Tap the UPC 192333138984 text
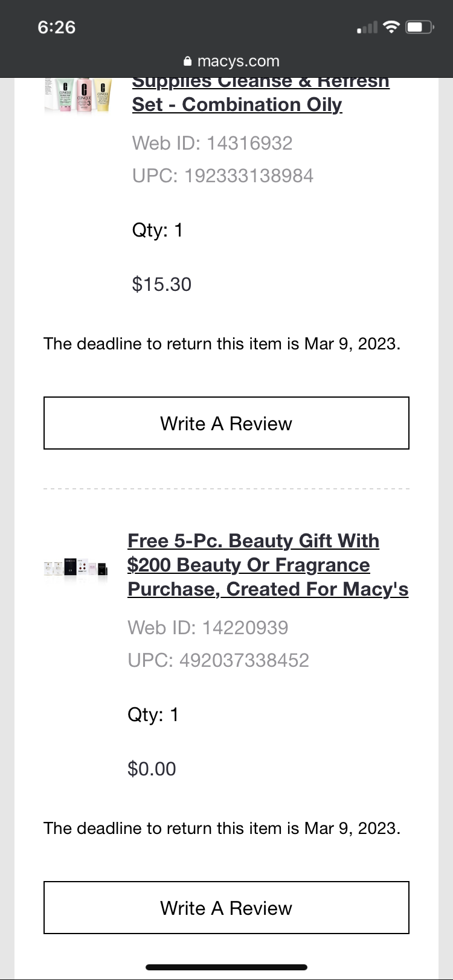453x980 pixels. pos(223,176)
